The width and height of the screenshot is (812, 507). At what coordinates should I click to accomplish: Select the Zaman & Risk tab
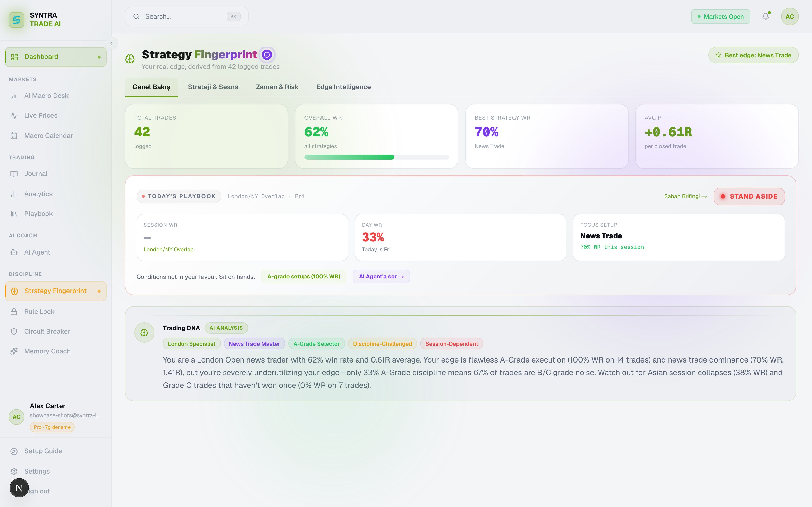pyautogui.click(x=277, y=87)
